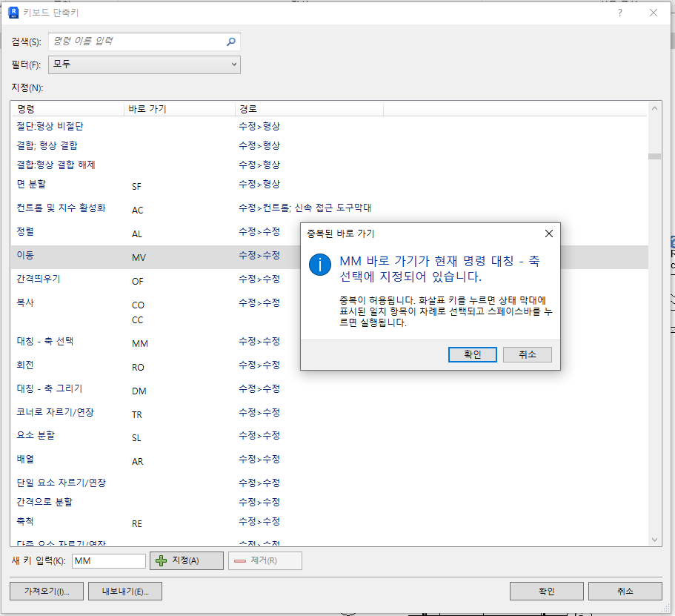
Task: Click 확인 in the duplicate shortcut dialog
Action: coord(472,354)
